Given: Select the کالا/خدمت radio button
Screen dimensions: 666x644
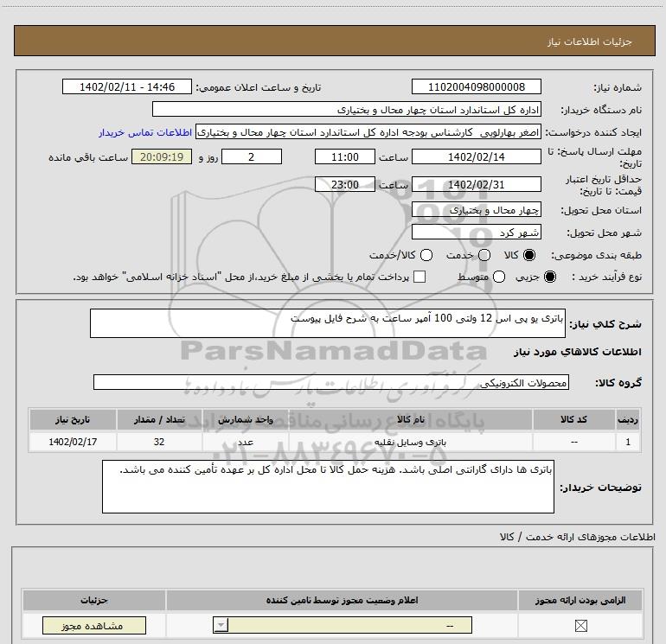Looking at the screenshot, I should coord(426,255).
